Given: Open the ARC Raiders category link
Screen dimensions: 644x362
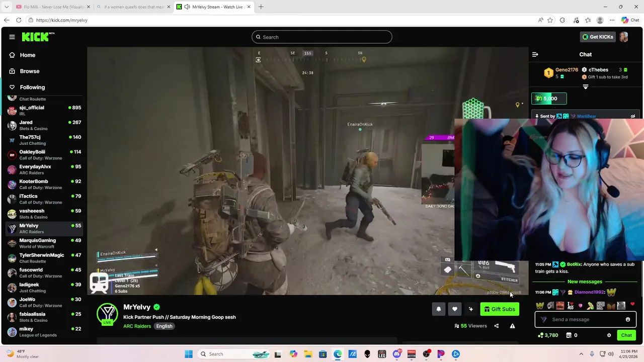Looking at the screenshot, I should (x=137, y=326).
